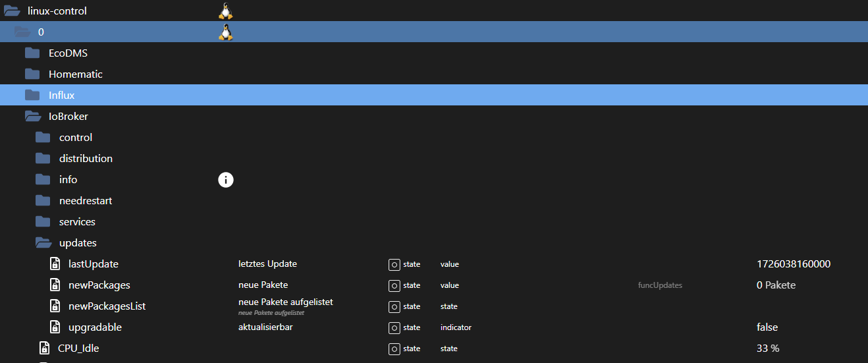The image size is (868, 363).
Task: Open the services folder
Action: click(77, 222)
